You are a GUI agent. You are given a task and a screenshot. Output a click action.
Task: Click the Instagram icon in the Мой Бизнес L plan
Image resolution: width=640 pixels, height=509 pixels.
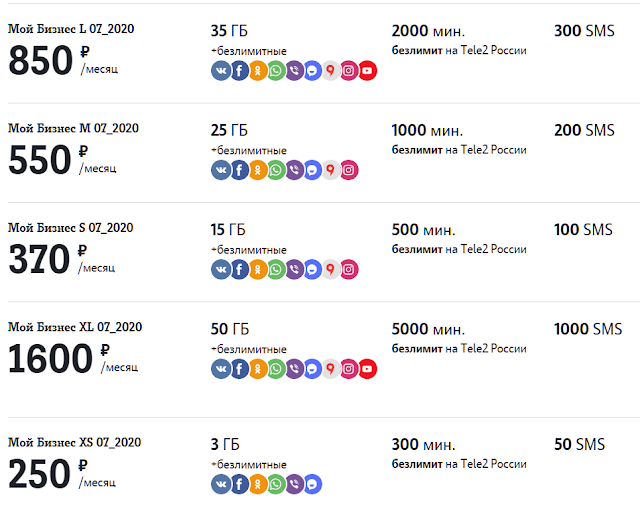349,71
